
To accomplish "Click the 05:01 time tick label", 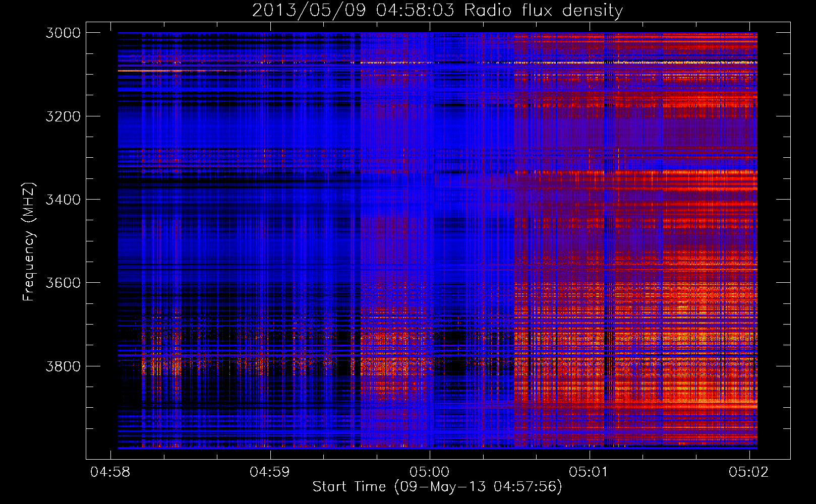I will pos(589,472).
